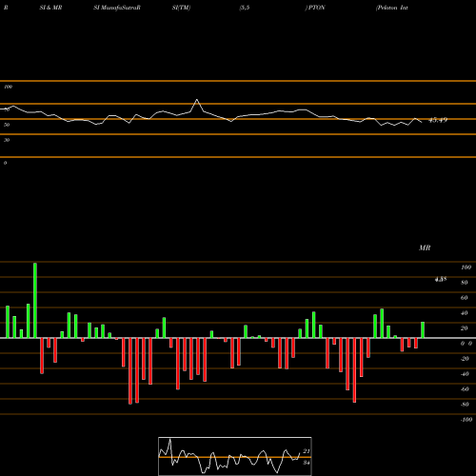
Task: Click the 'SI & MR' header text
Action: point(50,8)
